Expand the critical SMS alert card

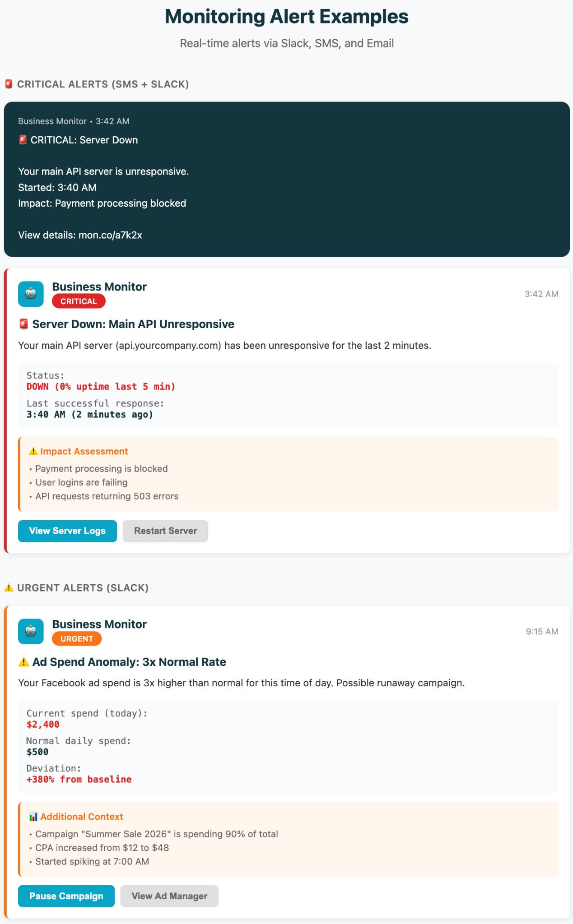click(286, 178)
